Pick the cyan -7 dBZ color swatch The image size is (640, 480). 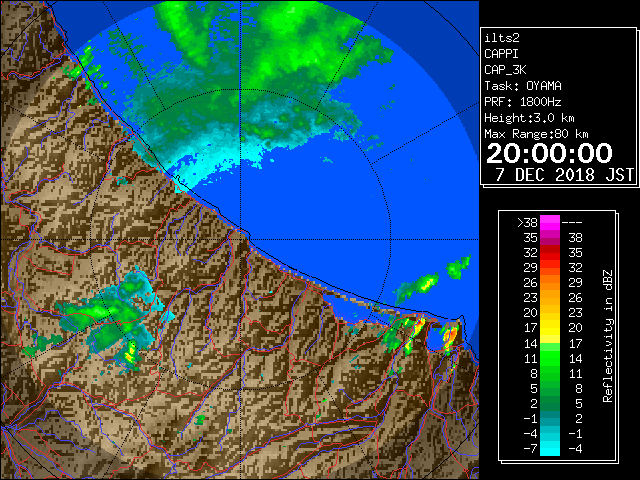click(550, 449)
